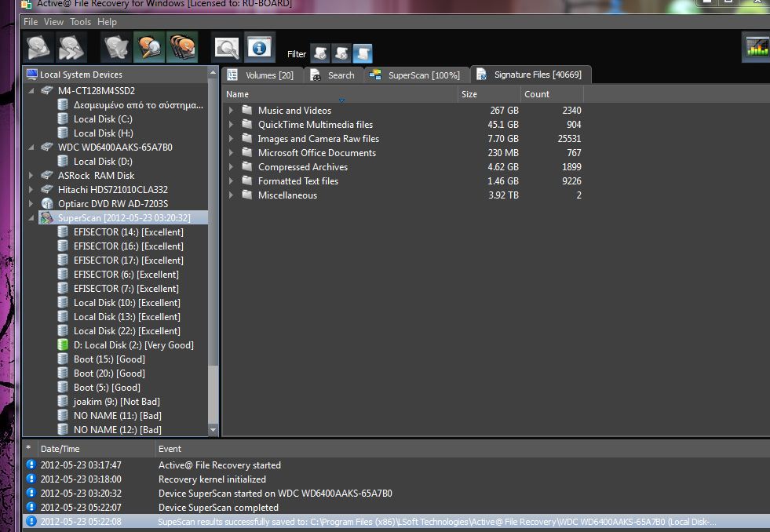Switch to the Search tab
770x532 pixels.
[x=334, y=75]
